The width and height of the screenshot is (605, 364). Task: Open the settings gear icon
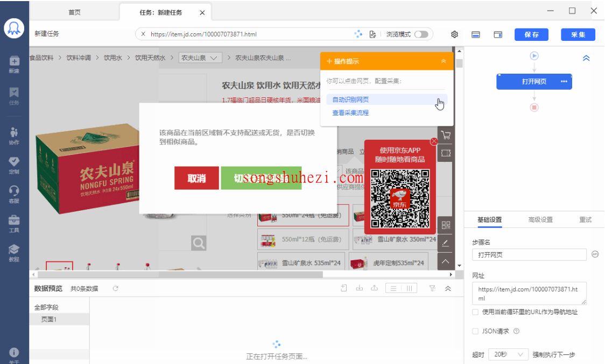454,34
